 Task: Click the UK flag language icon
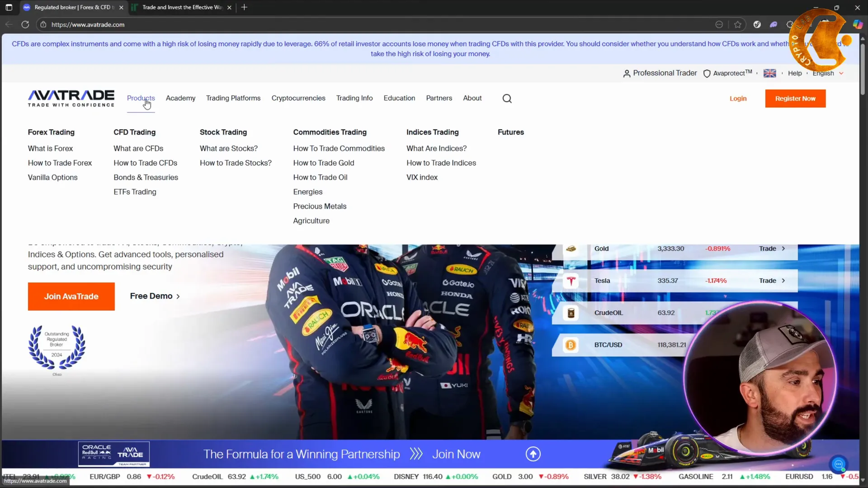pyautogui.click(x=769, y=73)
